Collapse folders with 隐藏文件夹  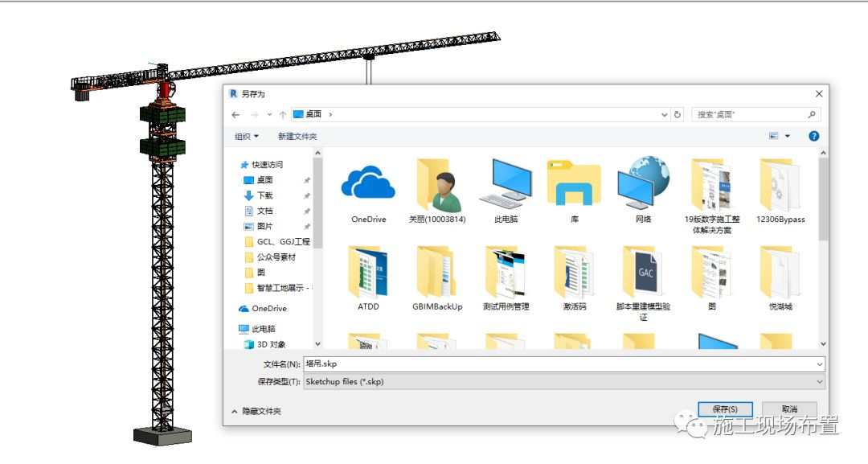click(x=256, y=412)
